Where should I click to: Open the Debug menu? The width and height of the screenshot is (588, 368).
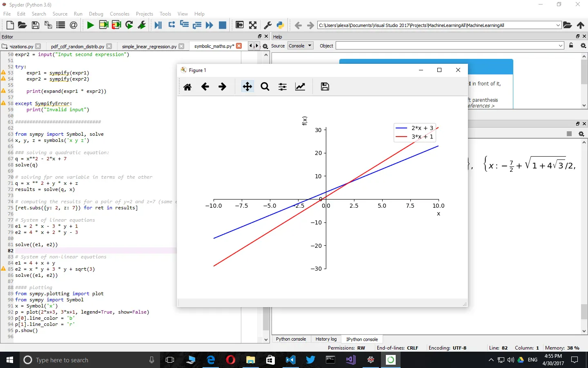point(96,14)
